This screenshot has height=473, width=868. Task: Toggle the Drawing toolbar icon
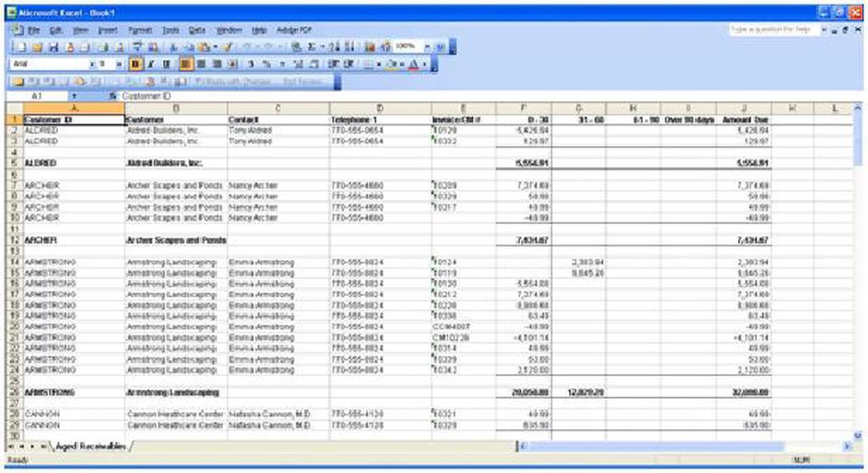pos(385,47)
